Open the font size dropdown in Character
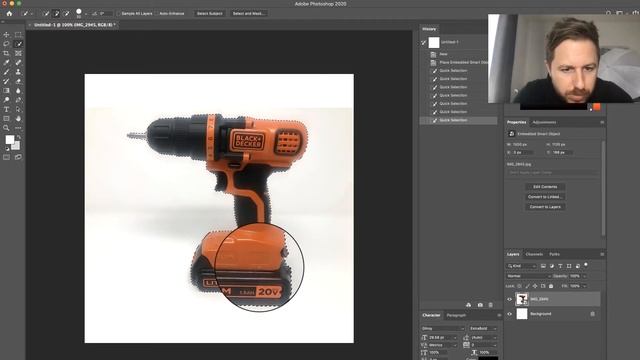 tap(455, 338)
